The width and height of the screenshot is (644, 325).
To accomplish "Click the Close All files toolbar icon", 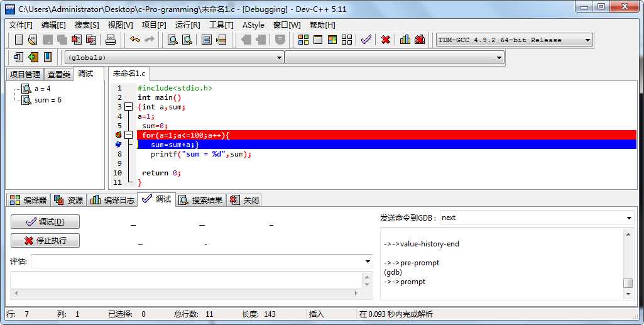I will (91, 40).
